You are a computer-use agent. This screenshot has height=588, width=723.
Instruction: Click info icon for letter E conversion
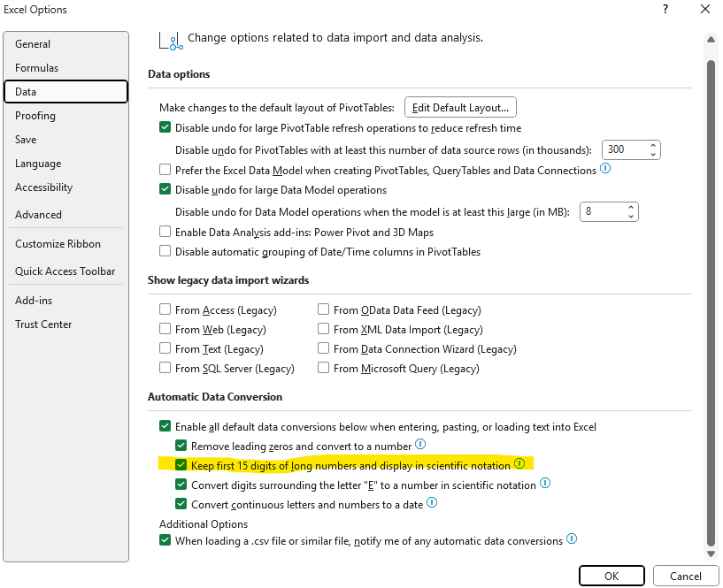pyautogui.click(x=545, y=484)
